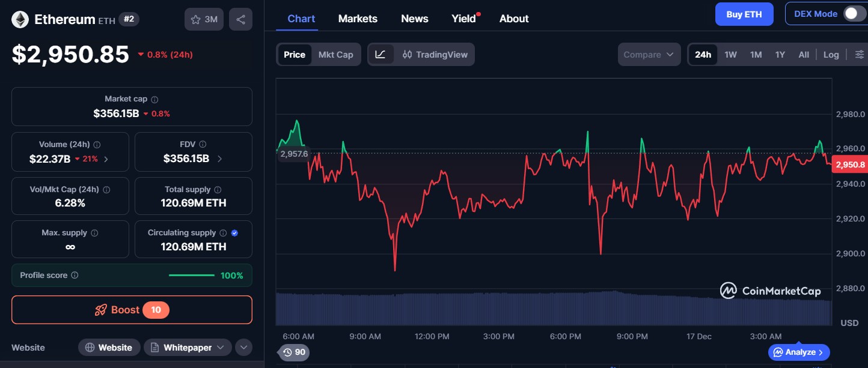Expand the website links chevron
Screen dimensions: 868x368
[x=243, y=347]
